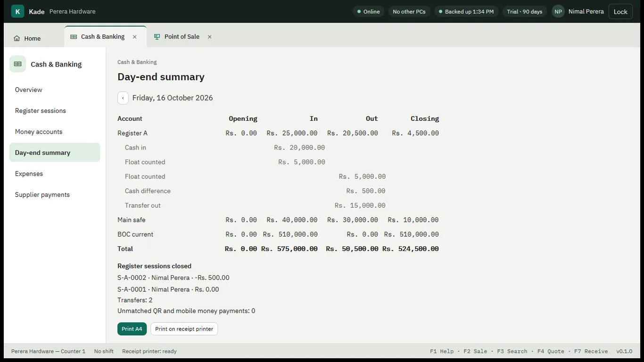Image resolution: width=644 pixels, height=362 pixels.
Task: Click the Point of Sale tab terminal icon
Action: point(157,37)
